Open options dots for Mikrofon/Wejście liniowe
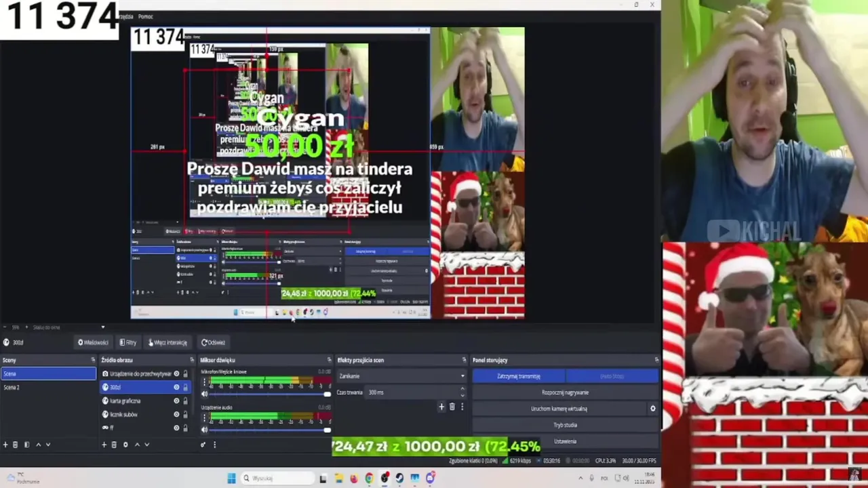 [x=204, y=382]
